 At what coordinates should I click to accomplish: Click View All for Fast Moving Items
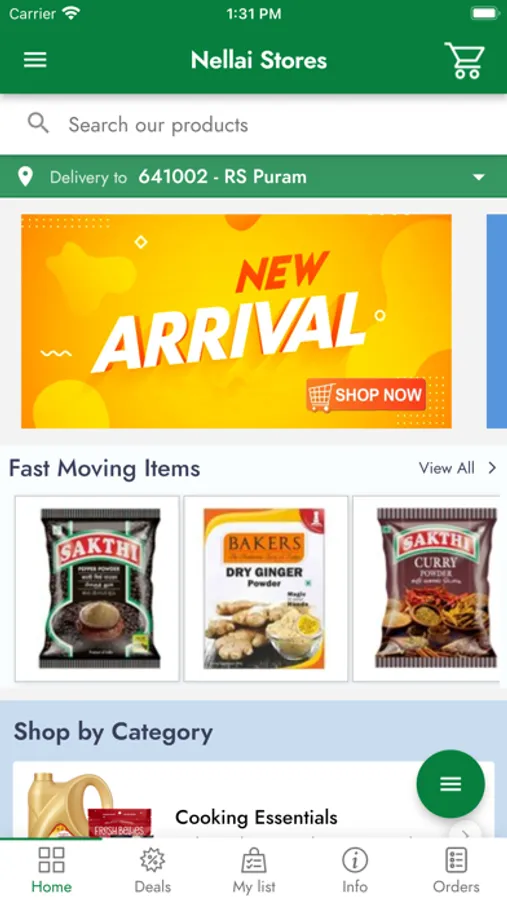pyautogui.click(x=447, y=468)
